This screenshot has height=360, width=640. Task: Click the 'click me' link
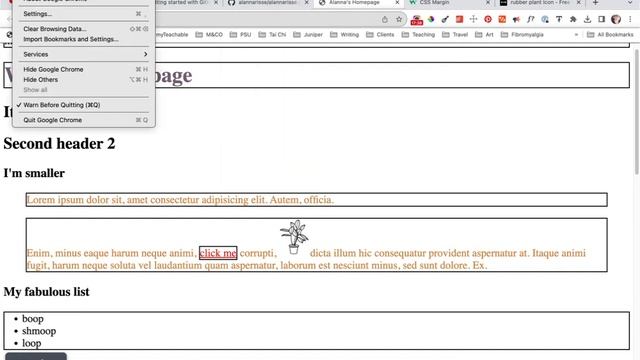218,253
